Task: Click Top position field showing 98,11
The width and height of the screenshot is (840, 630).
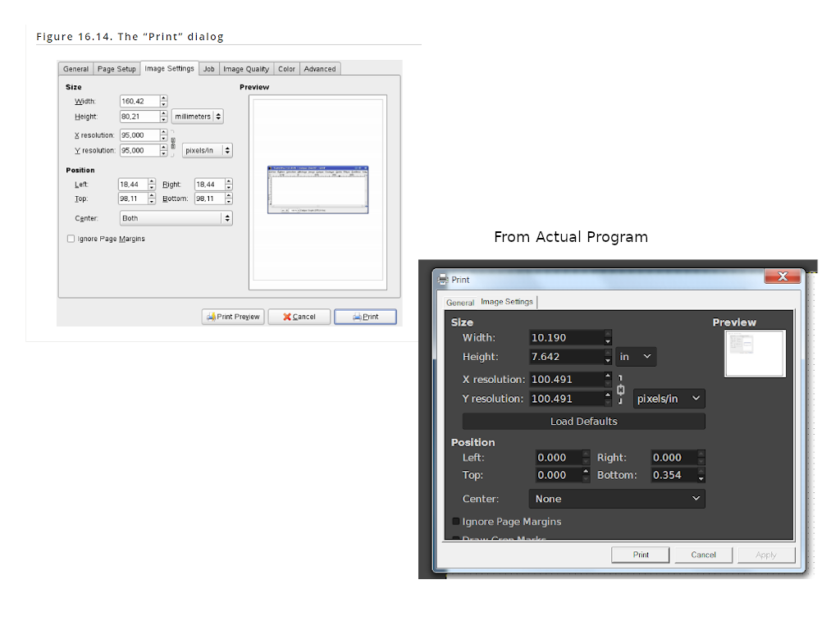Action: tap(133, 199)
